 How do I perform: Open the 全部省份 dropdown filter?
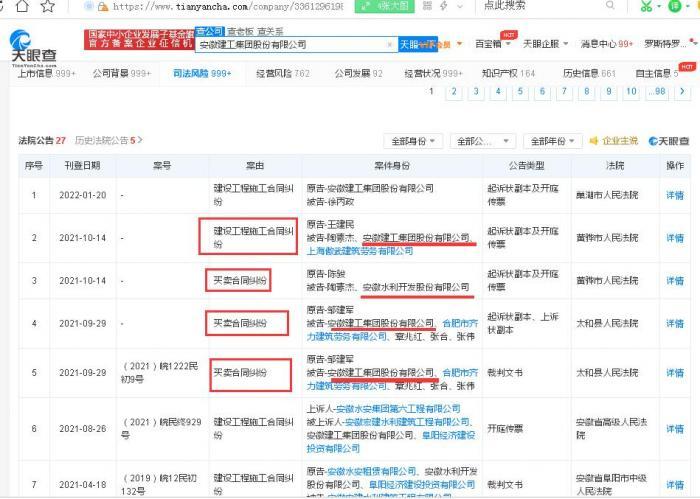(x=413, y=141)
